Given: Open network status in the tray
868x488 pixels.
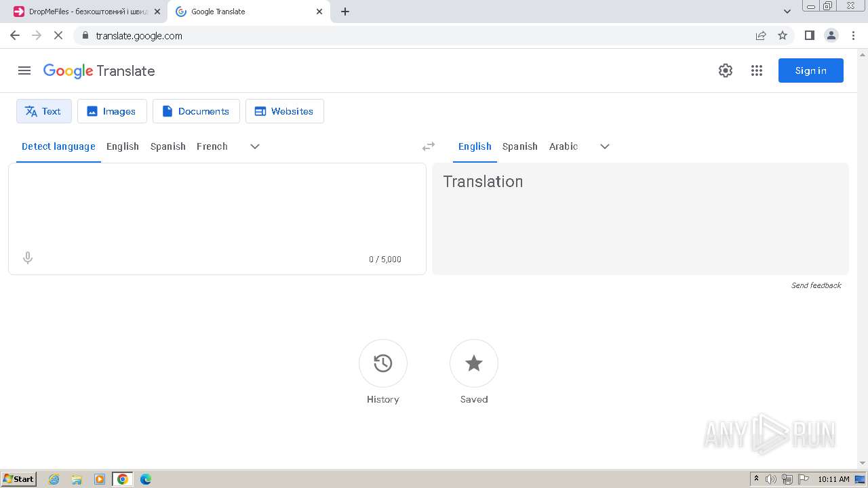Looking at the screenshot, I should [x=787, y=479].
